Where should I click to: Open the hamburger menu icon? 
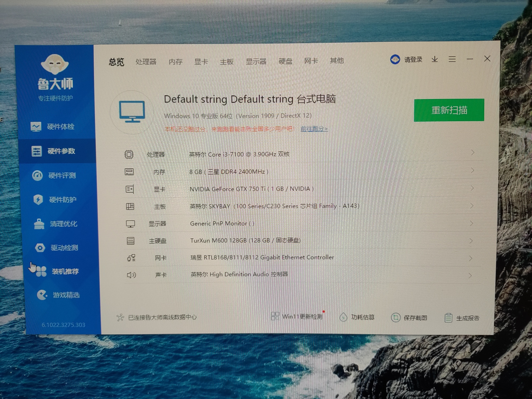[x=452, y=59]
